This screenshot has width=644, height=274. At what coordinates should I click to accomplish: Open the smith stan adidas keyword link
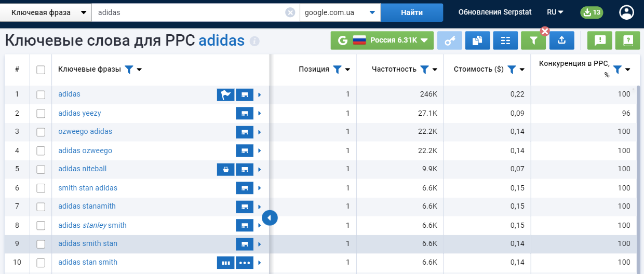tap(88, 188)
